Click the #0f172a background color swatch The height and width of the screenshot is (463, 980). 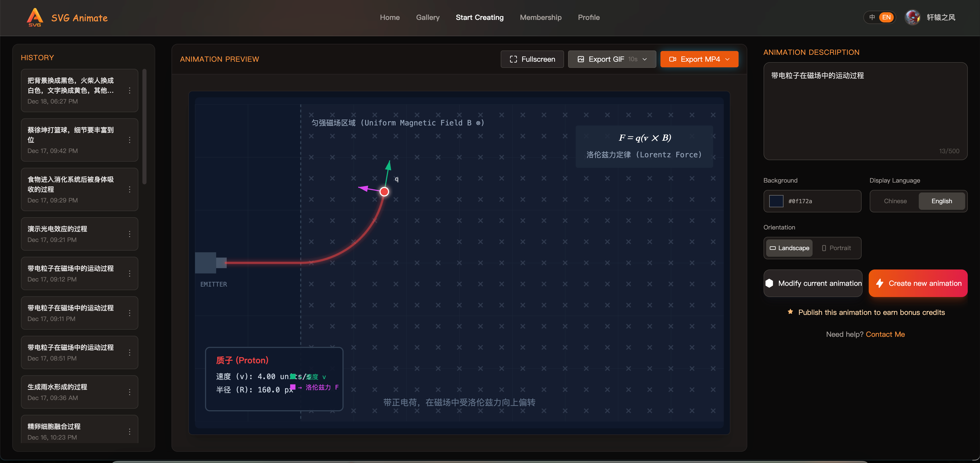click(776, 201)
